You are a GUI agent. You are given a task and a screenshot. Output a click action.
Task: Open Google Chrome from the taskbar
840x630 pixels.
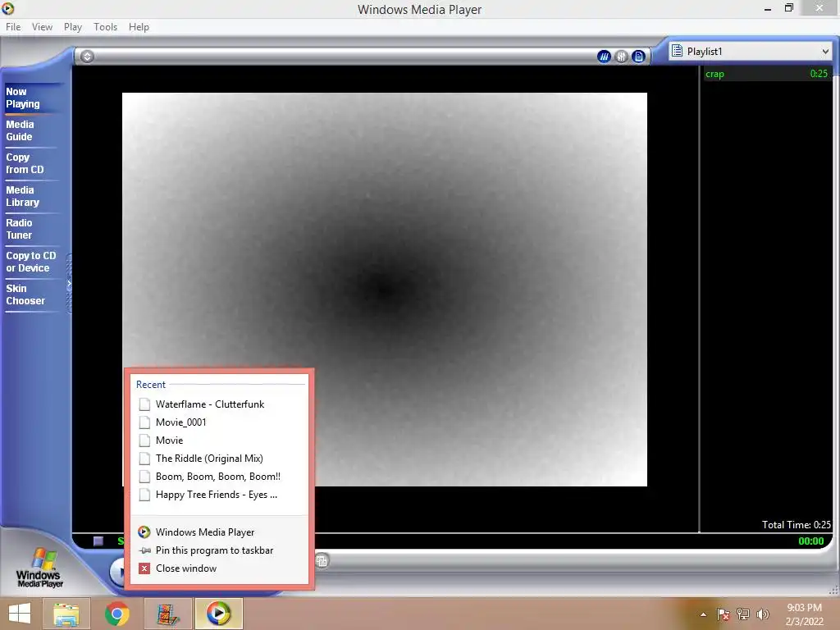(x=116, y=614)
